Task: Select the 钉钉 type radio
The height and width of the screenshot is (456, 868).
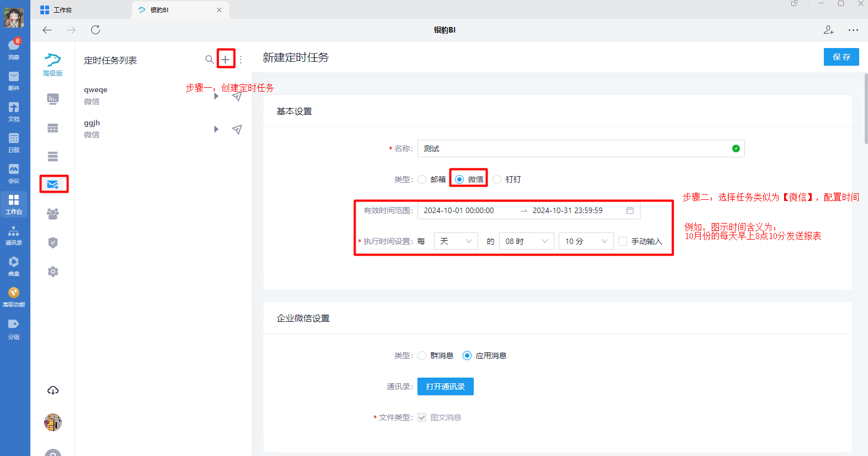Action: click(497, 179)
